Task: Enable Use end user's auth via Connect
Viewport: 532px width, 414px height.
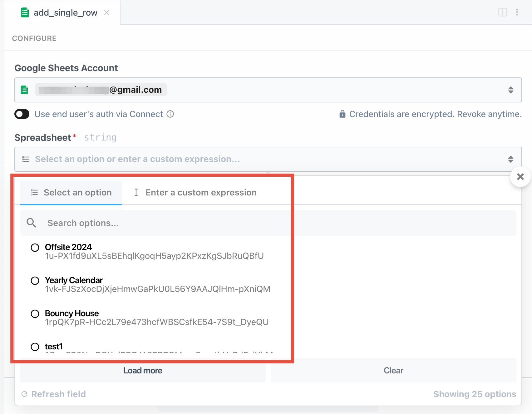Action: pos(22,114)
